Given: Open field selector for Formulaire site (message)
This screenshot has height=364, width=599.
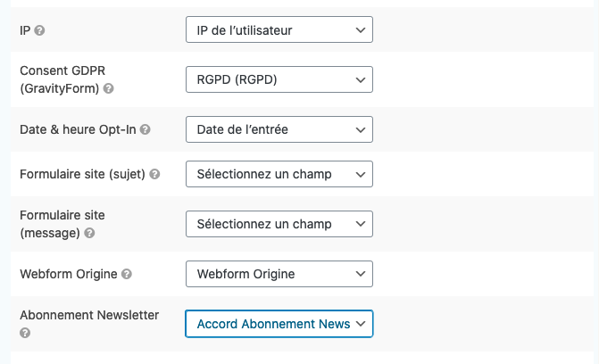Looking at the screenshot, I should point(279,224).
